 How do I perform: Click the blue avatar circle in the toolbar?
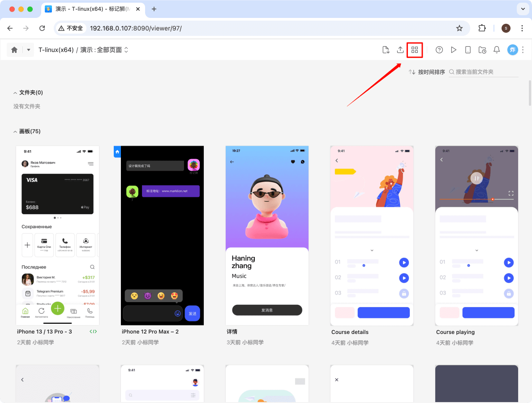tap(512, 50)
